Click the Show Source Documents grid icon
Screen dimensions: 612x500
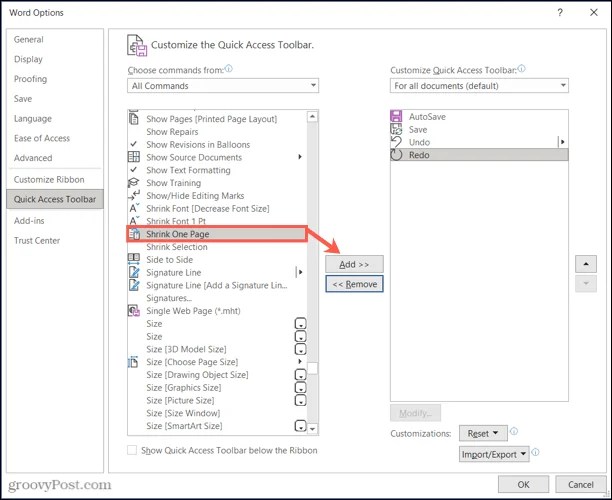pos(133,157)
